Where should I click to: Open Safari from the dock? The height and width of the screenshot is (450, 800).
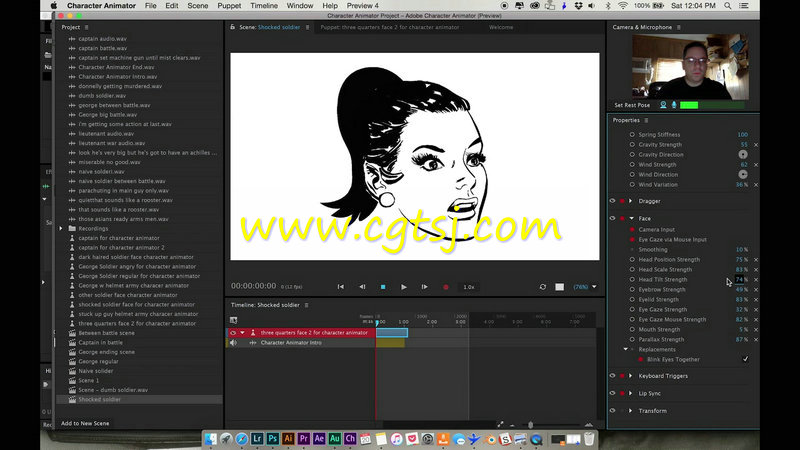(241, 439)
